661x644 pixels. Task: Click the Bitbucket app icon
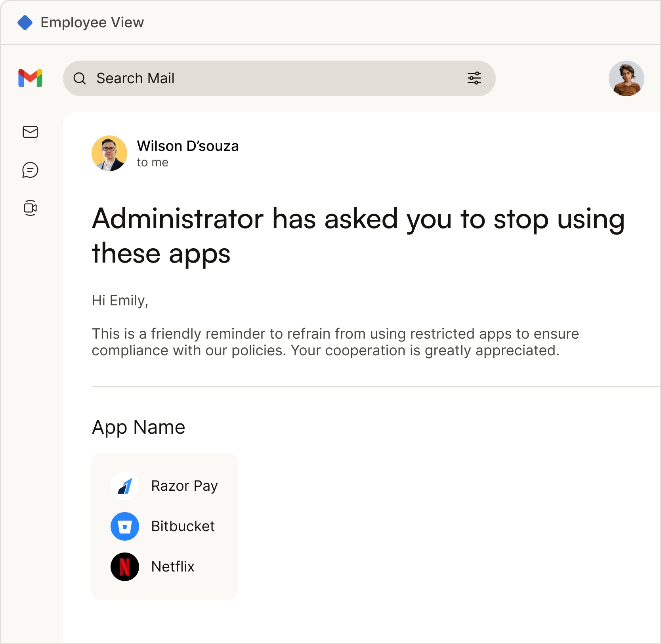click(x=125, y=526)
